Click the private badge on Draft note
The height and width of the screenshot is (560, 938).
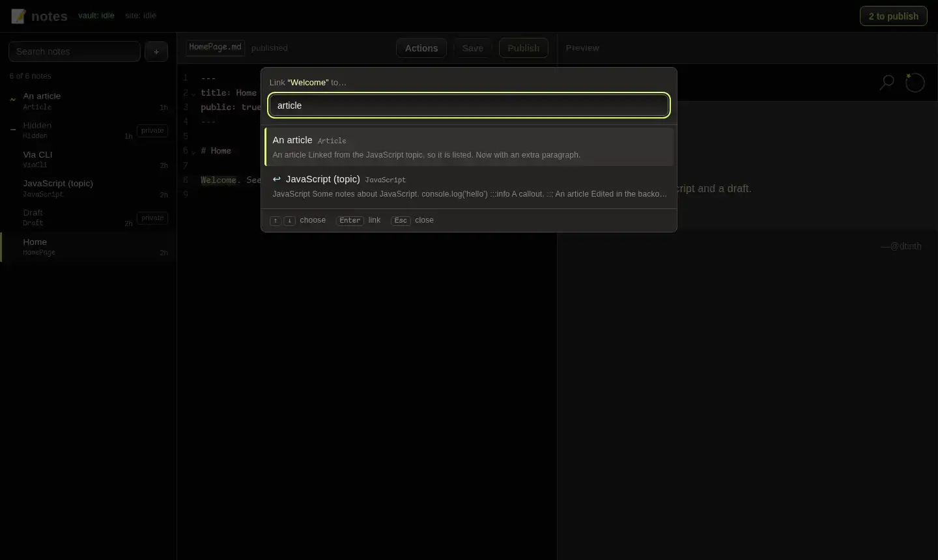click(152, 218)
